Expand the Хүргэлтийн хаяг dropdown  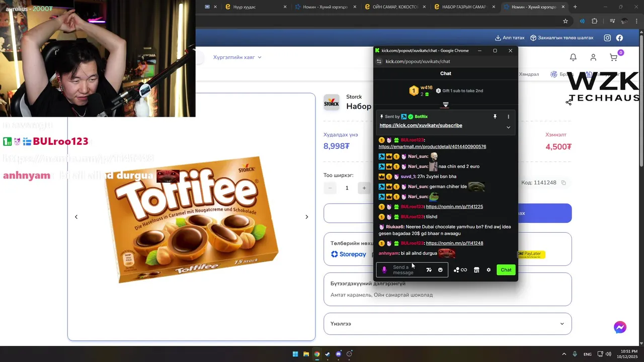(237, 57)
